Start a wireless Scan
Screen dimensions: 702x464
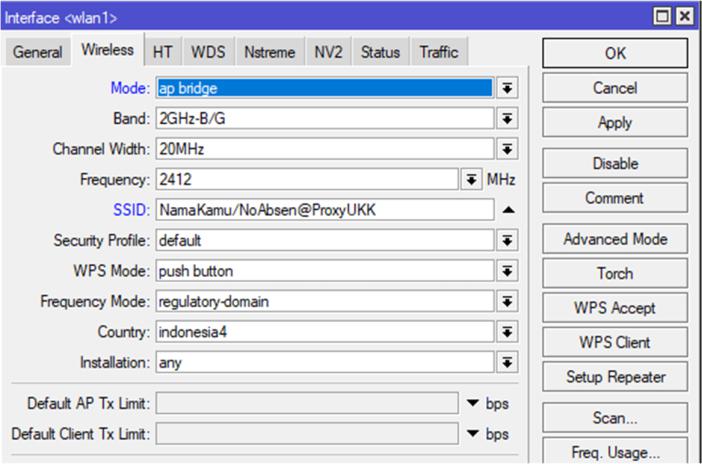click(x=614, y=418)
